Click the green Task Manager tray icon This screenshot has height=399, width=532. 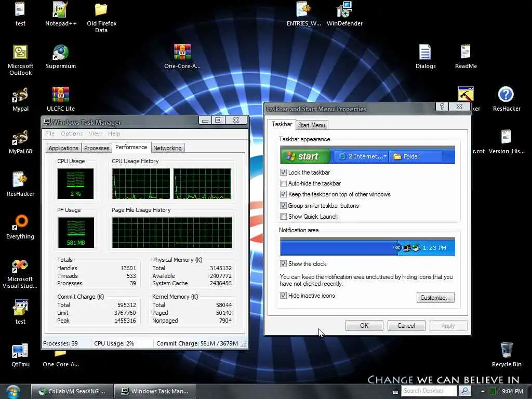click(x=494, y=391)
